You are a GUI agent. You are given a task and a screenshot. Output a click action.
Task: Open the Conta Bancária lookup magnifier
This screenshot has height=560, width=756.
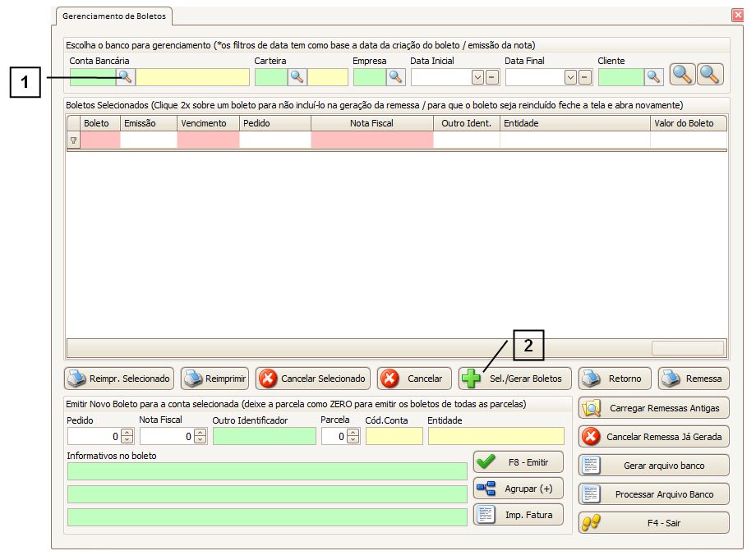pyautogui.click(x=125, y=77)
